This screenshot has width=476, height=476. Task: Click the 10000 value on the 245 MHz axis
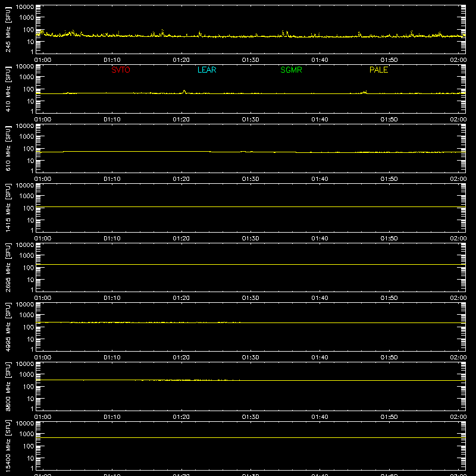click(x=25, y=7)
